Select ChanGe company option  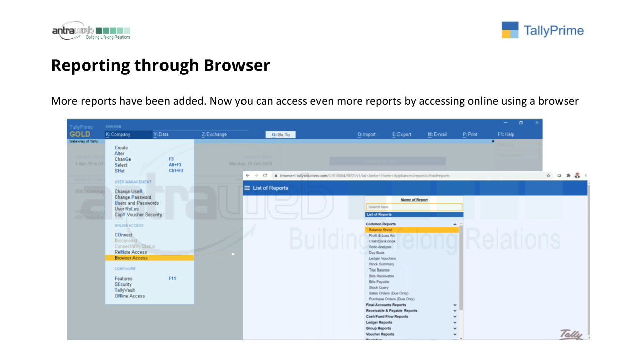(x=123, y=159)
